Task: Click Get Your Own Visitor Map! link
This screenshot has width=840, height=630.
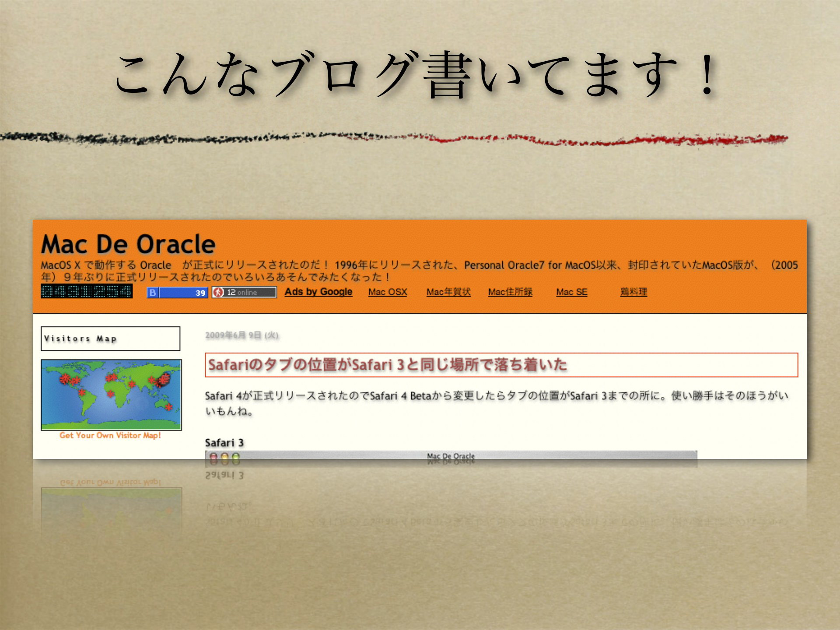Action: (110, 435)
